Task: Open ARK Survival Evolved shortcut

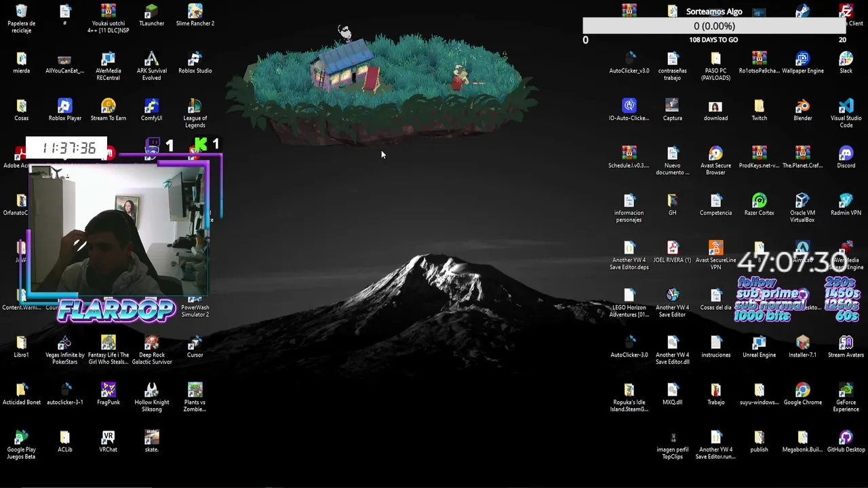Action: pos(151,59)
